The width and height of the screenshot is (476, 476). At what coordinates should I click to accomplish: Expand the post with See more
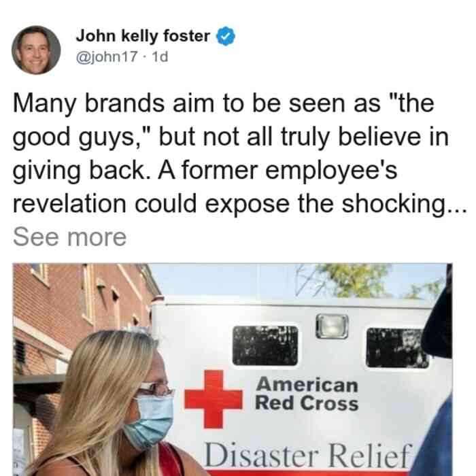70,237
